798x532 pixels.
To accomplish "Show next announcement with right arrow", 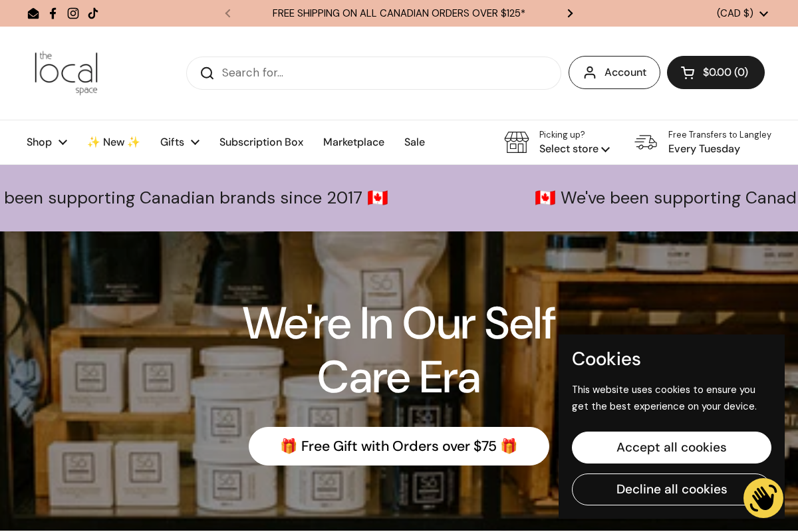I will click(570, 13).
